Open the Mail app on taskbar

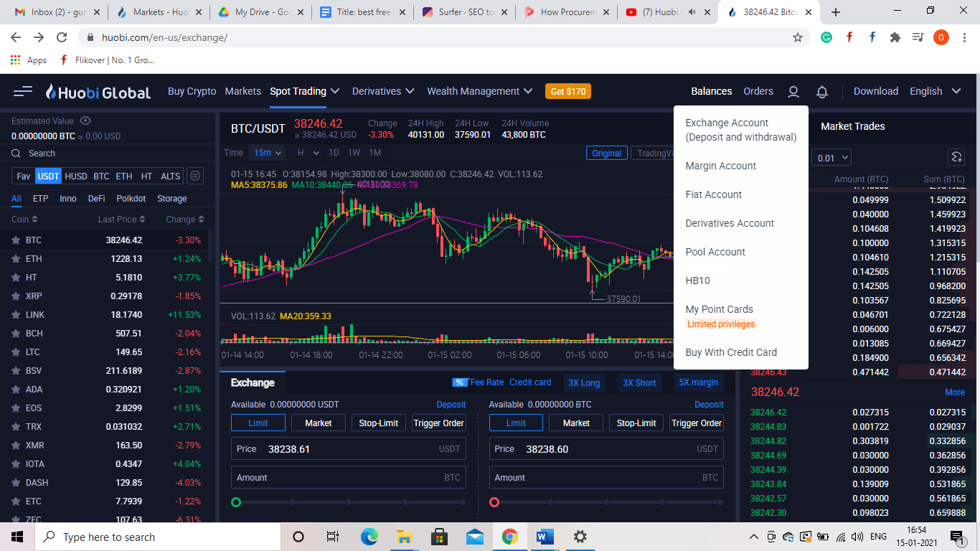point(474,537)
